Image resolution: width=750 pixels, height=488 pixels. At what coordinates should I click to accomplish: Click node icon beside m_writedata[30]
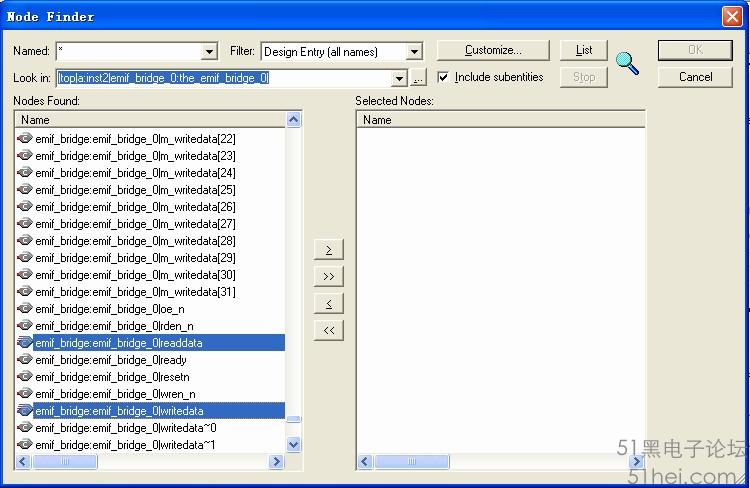click(25, 275)
